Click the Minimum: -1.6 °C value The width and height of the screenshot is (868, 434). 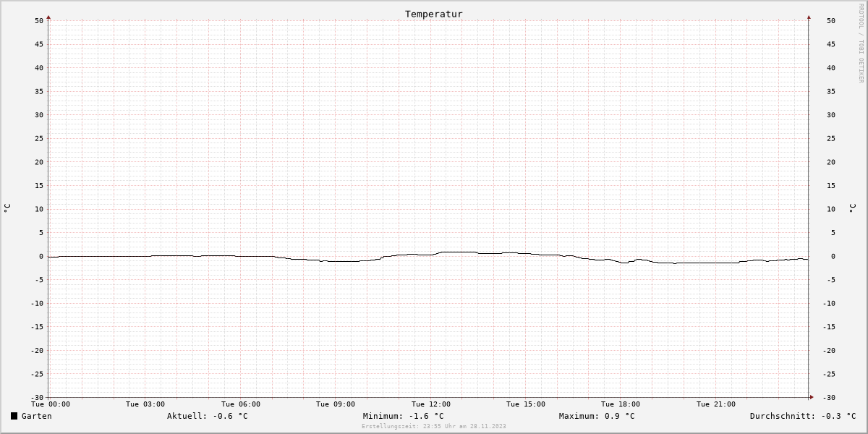click(404, 416)
